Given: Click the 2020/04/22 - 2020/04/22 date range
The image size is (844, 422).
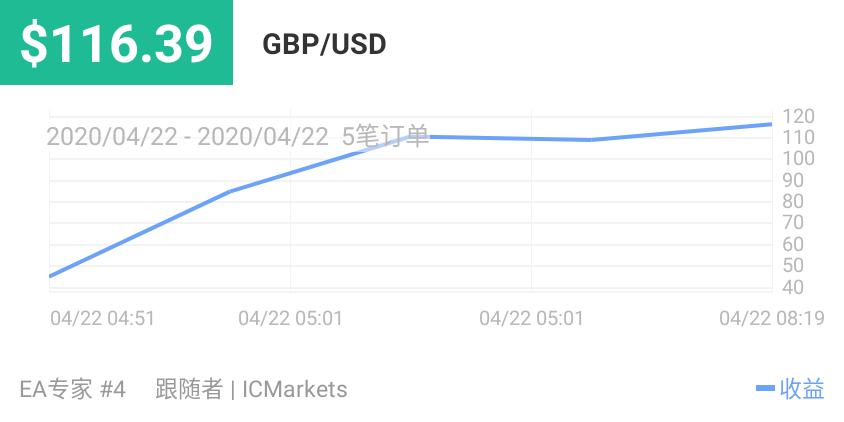Looking at the screenshot, I should click(x=187, y=137).
